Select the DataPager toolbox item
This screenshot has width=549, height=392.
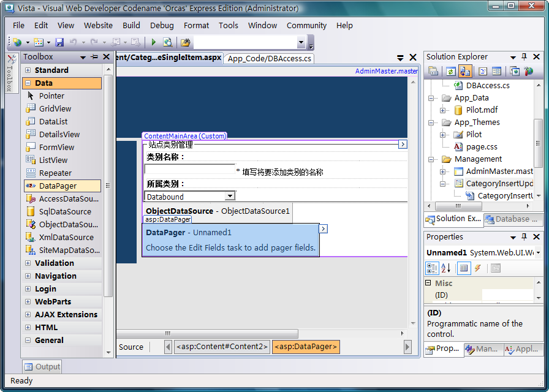(x=62, y=186)
